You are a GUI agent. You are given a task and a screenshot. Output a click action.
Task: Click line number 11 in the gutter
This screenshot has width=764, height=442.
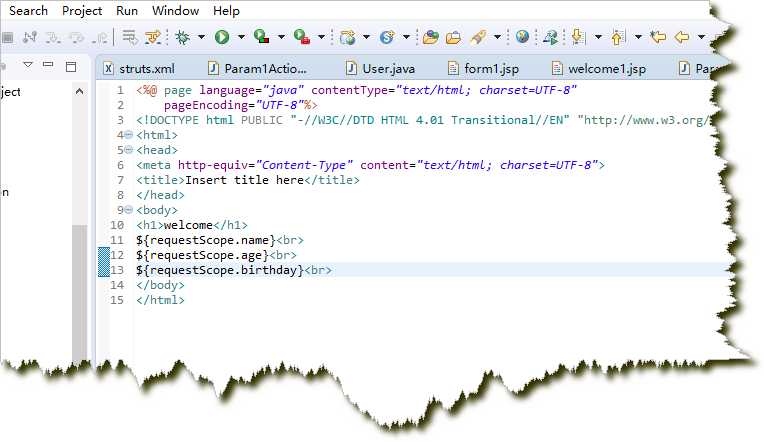click(117, 240)
